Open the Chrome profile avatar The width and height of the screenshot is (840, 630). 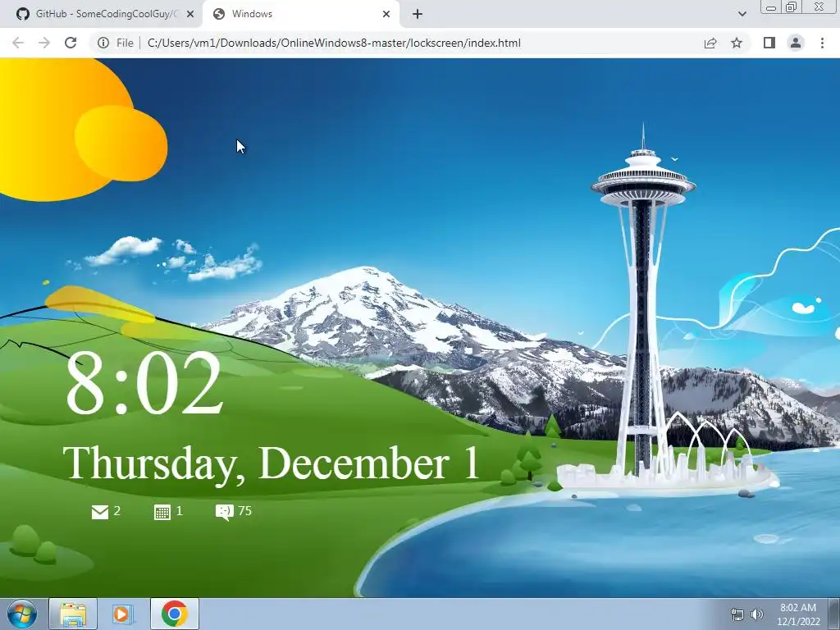796,43
